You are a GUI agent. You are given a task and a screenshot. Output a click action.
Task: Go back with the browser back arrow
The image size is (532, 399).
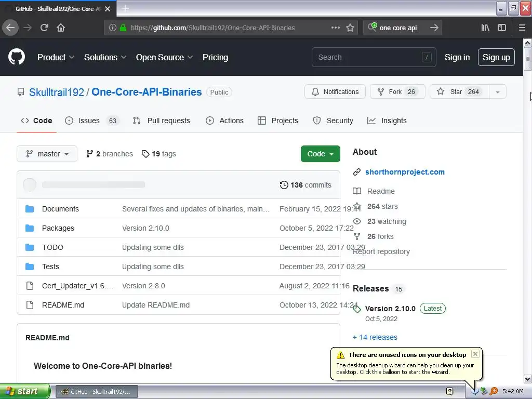(x=10, y=28)
